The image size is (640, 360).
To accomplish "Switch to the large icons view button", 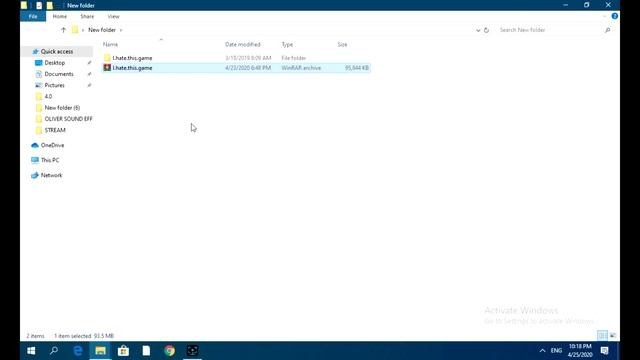I will [613, 336].
